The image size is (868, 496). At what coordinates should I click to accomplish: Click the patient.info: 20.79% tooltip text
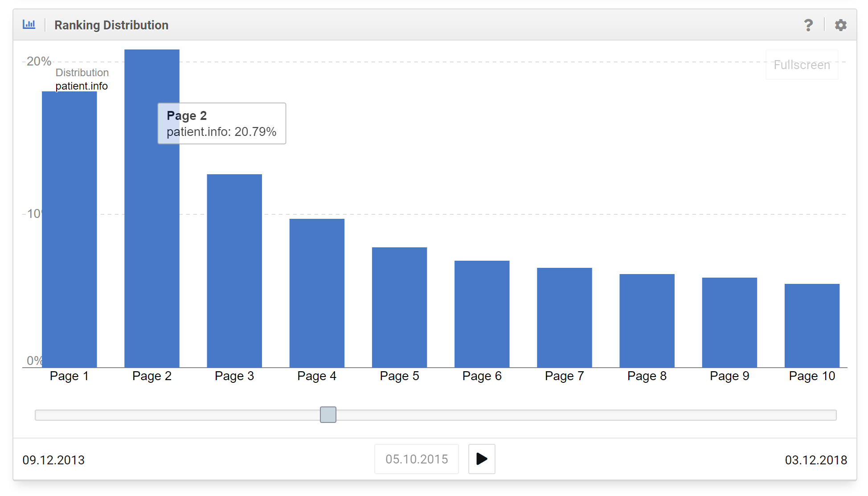[221, 132]
